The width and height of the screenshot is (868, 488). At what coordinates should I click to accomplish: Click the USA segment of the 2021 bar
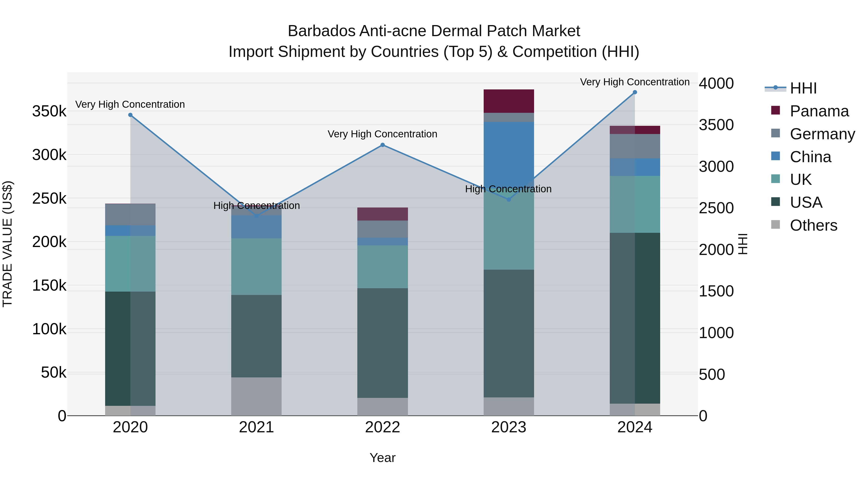[257, 336]
